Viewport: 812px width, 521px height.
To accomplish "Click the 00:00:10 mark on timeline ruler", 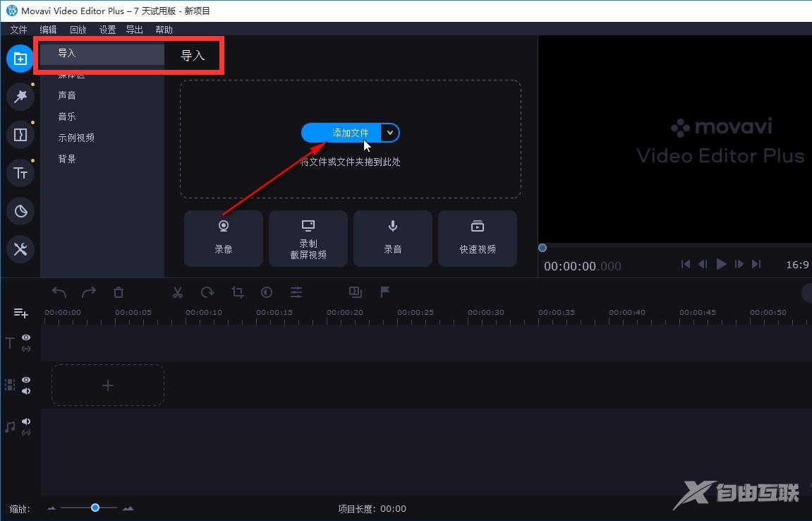I will click(203, 313).
